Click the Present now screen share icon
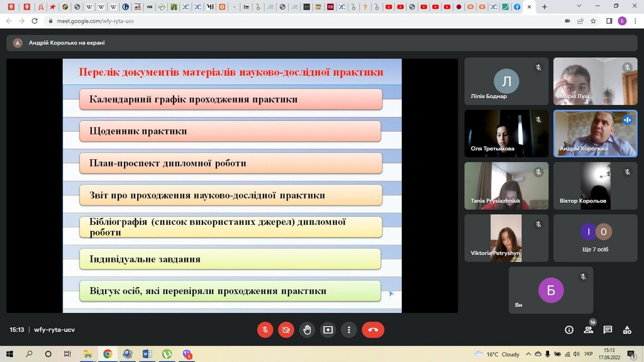Screen dimensions: 644x362 [328, 329]
